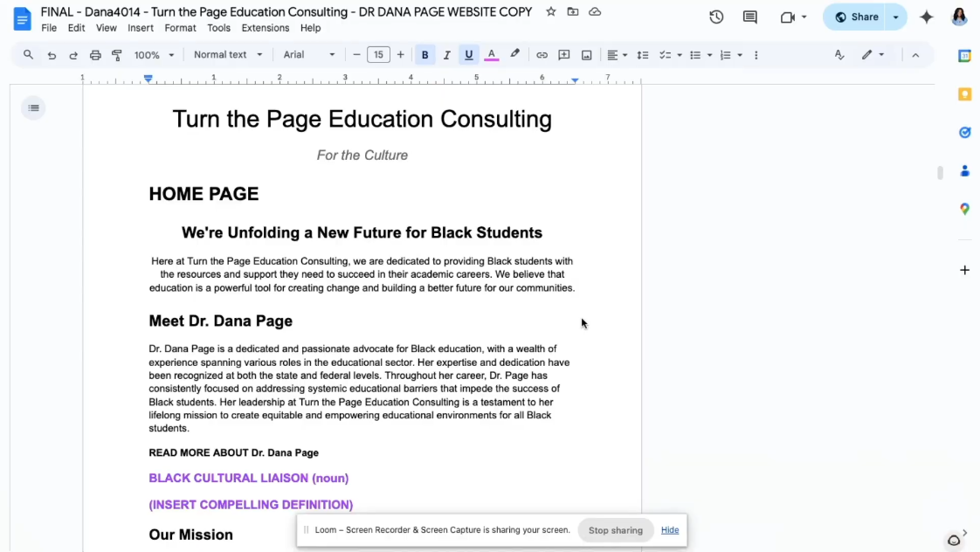Start a video meeting camera icon
The image size is (980, 552).
tap(788, 17)
